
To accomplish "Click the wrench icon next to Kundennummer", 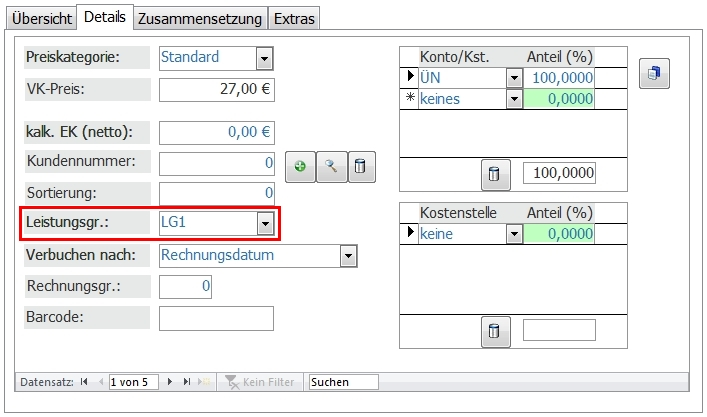I will coord(330,167).
